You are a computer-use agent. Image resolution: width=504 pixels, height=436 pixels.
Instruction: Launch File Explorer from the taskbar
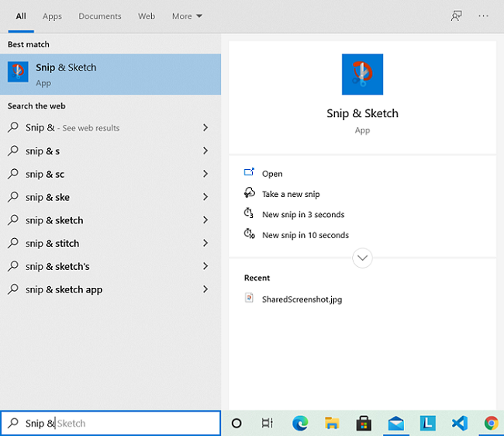(x=332, y=423)
